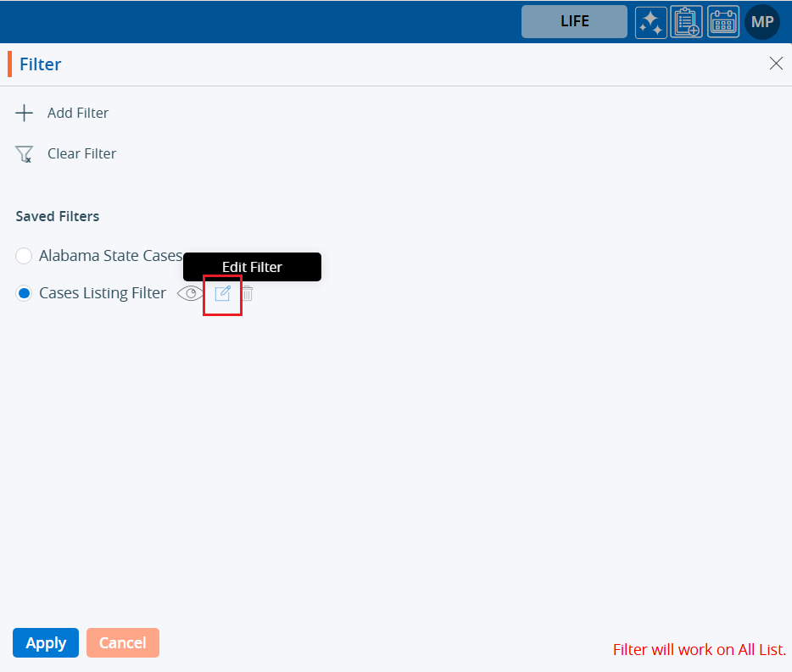Click the Alabama State Cases label

[110, 256]
